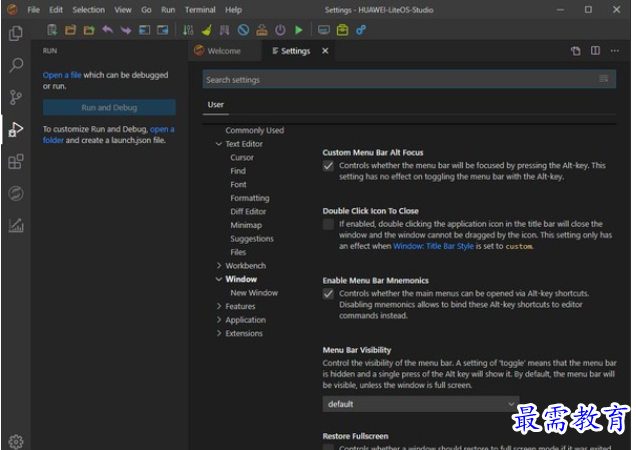Select Formatting under Text Editor
Viewport: 636px width, 450px height.
point(250,198)
